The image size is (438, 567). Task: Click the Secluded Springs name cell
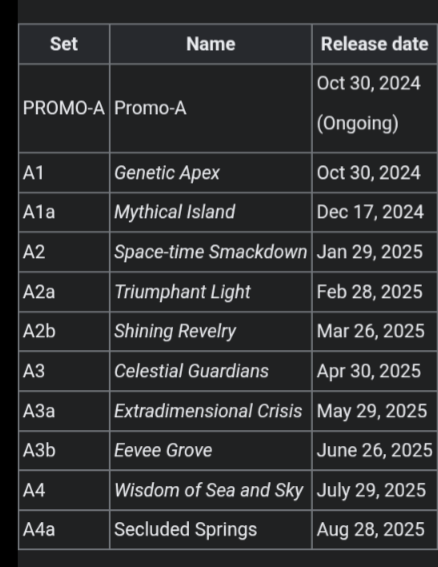[x=211, y=530]
